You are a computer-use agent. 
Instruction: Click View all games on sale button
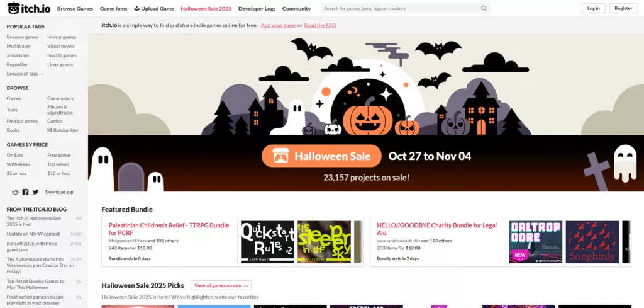pos(221,285)
